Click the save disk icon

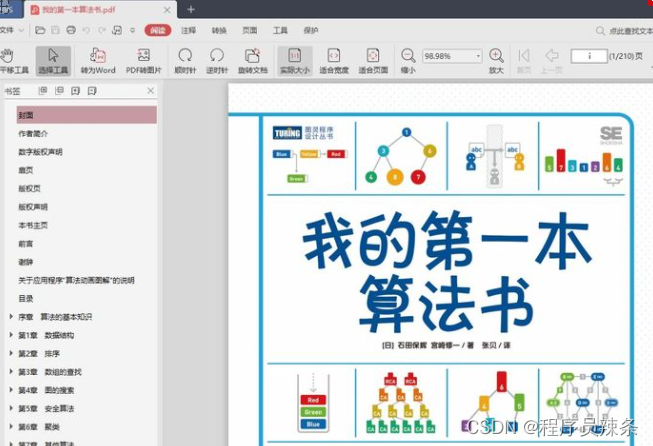(55, 30)
